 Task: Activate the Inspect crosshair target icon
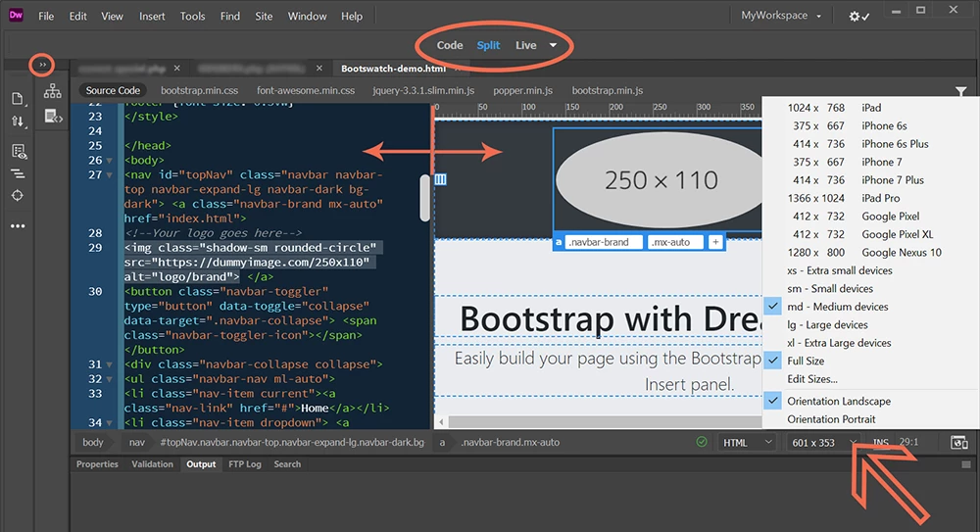pos(18,196)
